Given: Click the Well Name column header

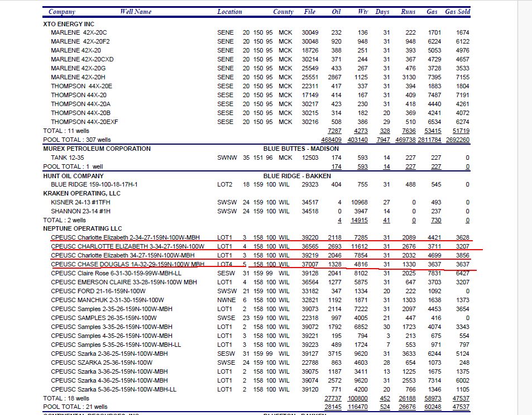Looking at the screenshot, I should coord(136,12).
